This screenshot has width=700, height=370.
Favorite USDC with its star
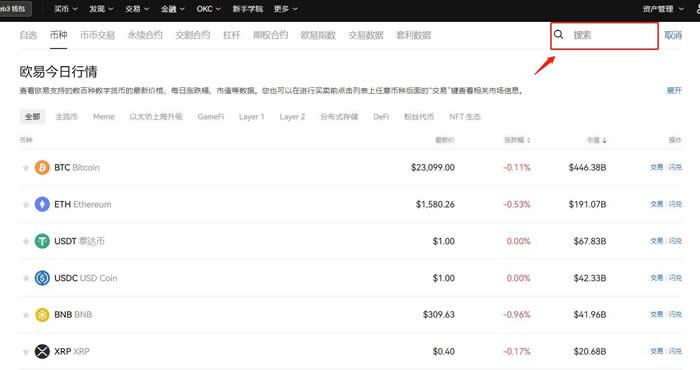click(x=26, y=279)
